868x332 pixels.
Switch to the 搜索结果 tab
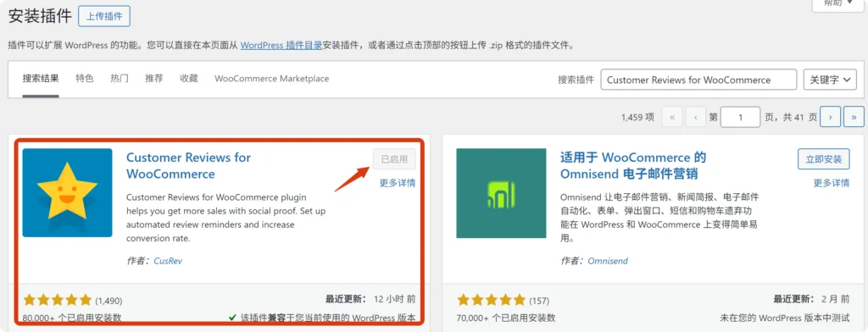click(x=41, y=79)
